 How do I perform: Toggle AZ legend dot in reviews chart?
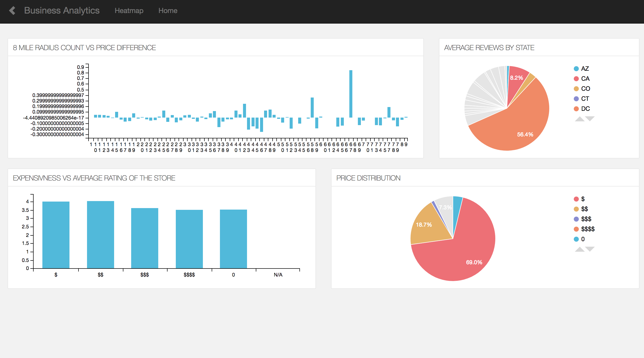(x=576, y=69)
